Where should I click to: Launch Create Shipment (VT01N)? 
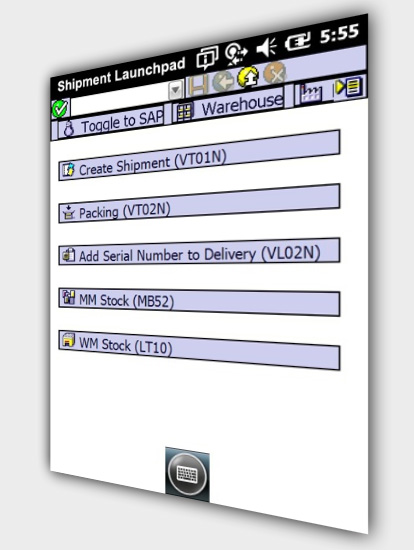199,155
